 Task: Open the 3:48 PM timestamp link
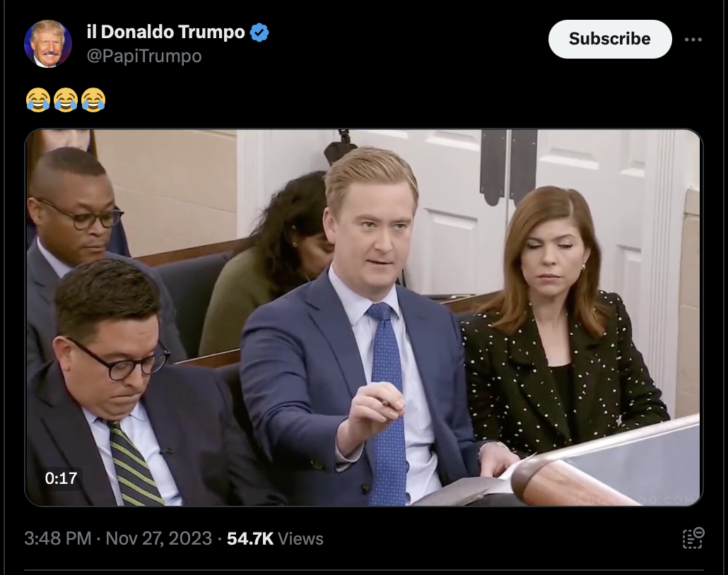click(x=57, y=538)
